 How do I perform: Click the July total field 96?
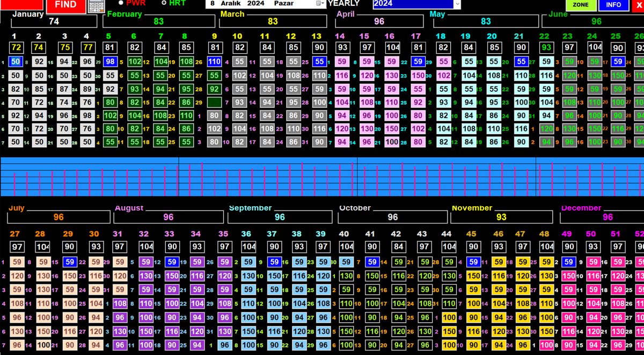58,217
